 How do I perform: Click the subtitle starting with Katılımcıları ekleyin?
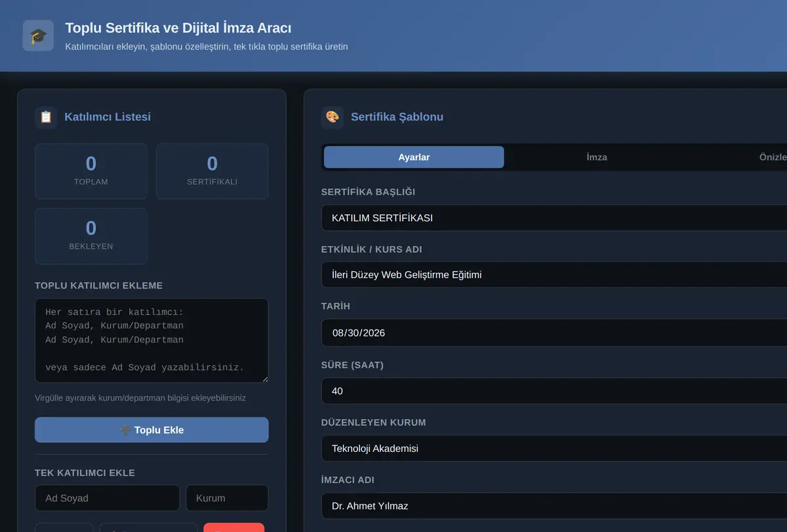pos(207,47)
